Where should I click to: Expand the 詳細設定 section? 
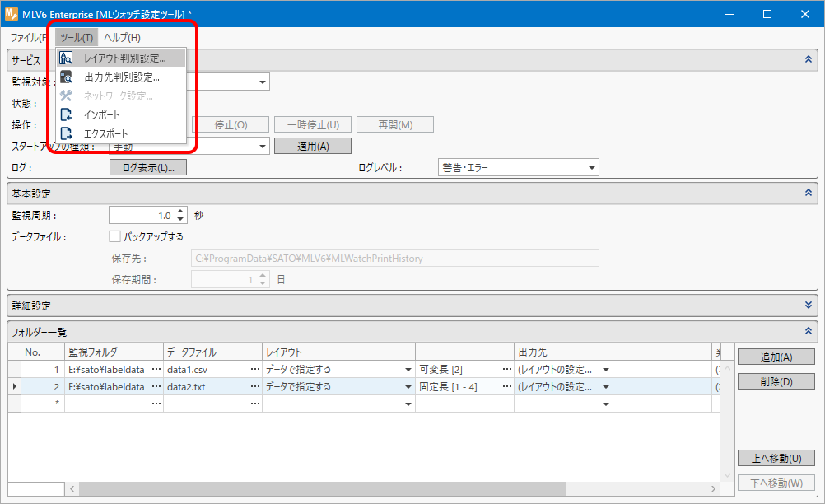(809, 306)
